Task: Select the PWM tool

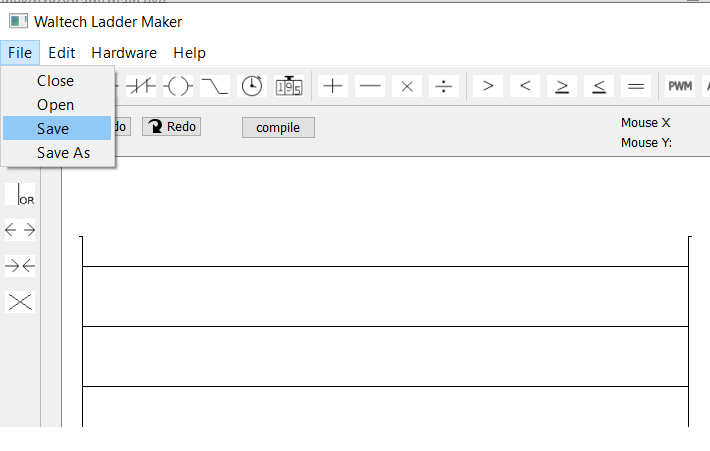Action: coord(680,86)
